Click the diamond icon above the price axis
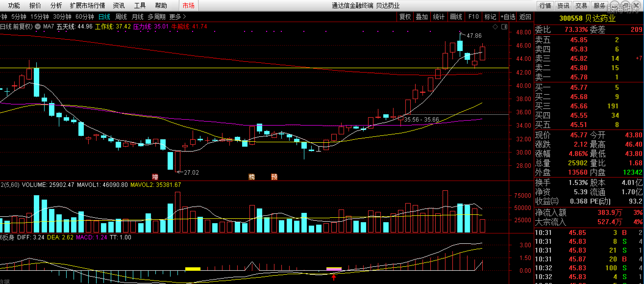Viewport: 644px width, 284px height. pyautogui.click(x=495, y=27)
